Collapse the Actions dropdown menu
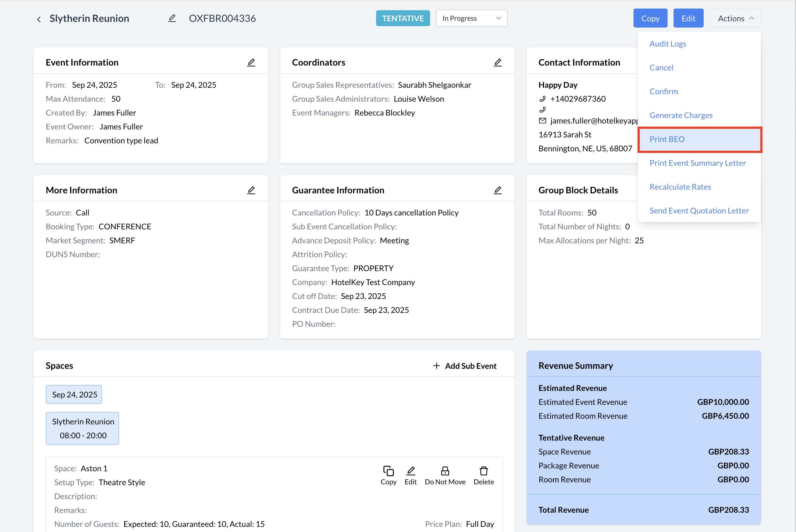 coord(735,18)
